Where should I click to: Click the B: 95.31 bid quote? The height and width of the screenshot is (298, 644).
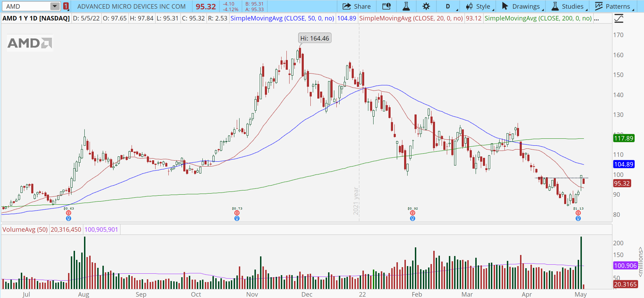(254, 4)
